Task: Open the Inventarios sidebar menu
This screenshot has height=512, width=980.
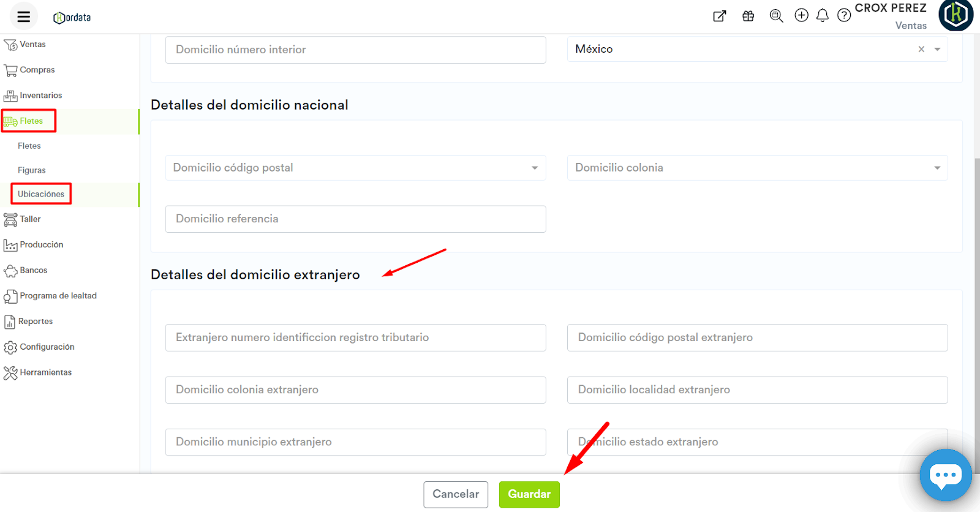Action: (x=40, y=96)
